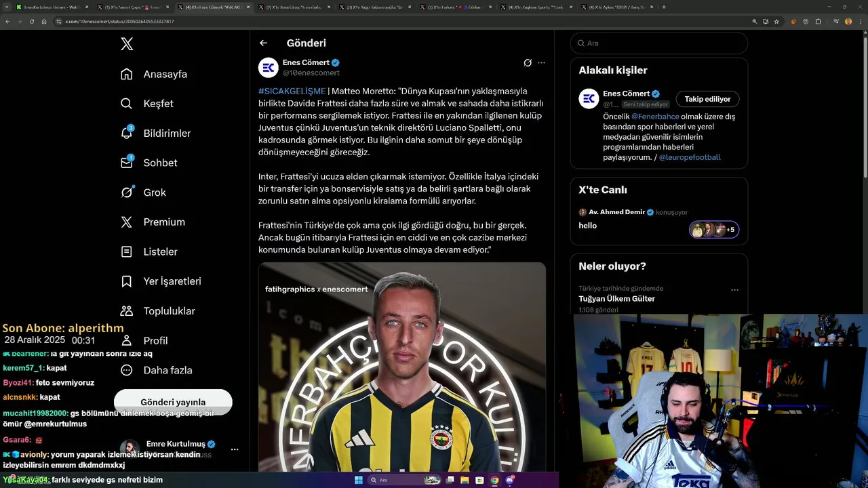Expand Daha fazla menu
Image resolution: width=868 pixels, height=488 pixels.
point(156,370)
